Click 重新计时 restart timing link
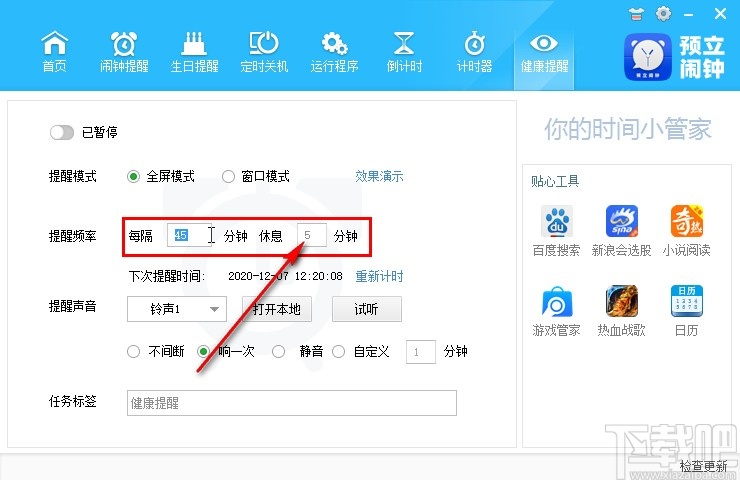740x480 pixels. 379,276
